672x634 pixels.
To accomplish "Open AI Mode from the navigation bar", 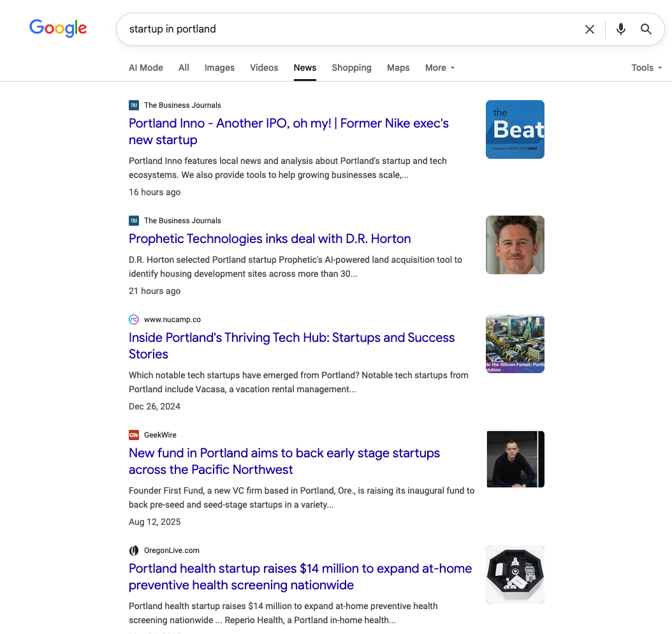I will point(145,68).
